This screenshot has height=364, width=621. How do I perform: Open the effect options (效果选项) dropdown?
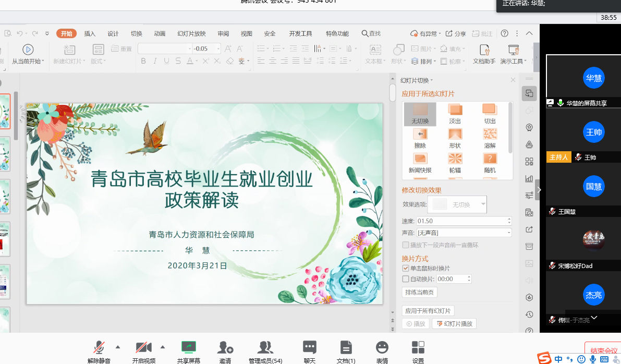(483, 204)
